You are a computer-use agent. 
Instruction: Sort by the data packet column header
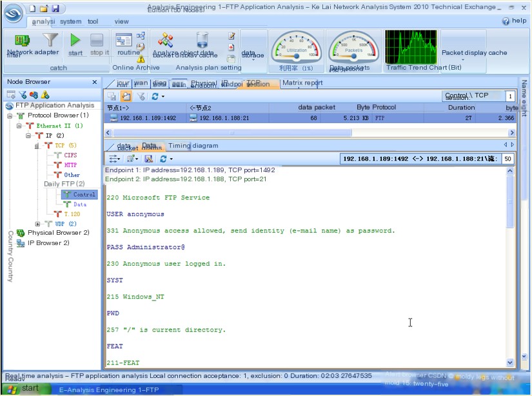pos(317,107)
